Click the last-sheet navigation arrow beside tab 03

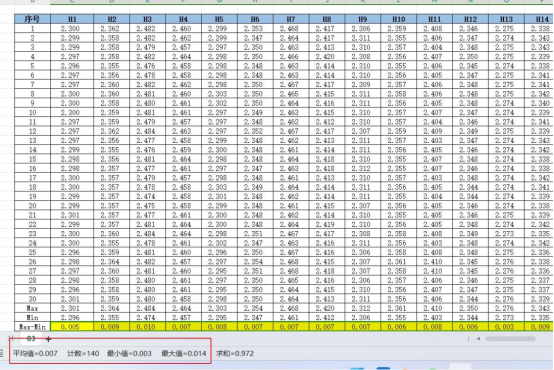click(x=11, y=339)
